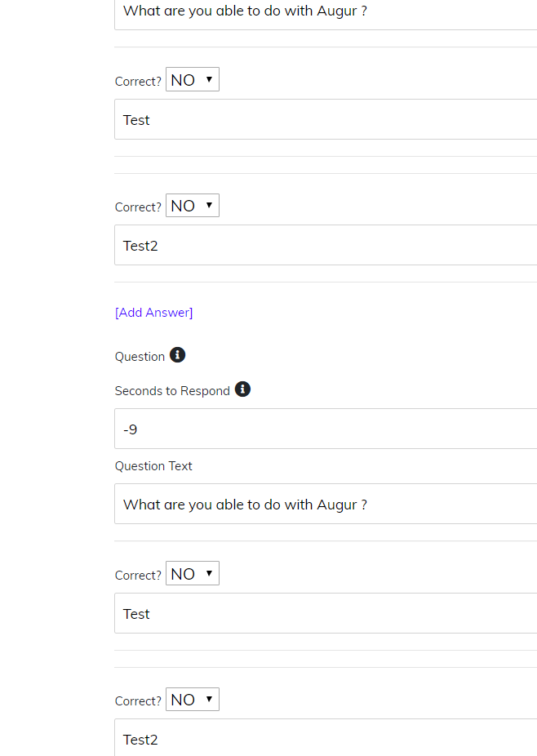537x756 pixels.
Task: Open the Correct? dropdown below the second question text
Action: point(192,572)
